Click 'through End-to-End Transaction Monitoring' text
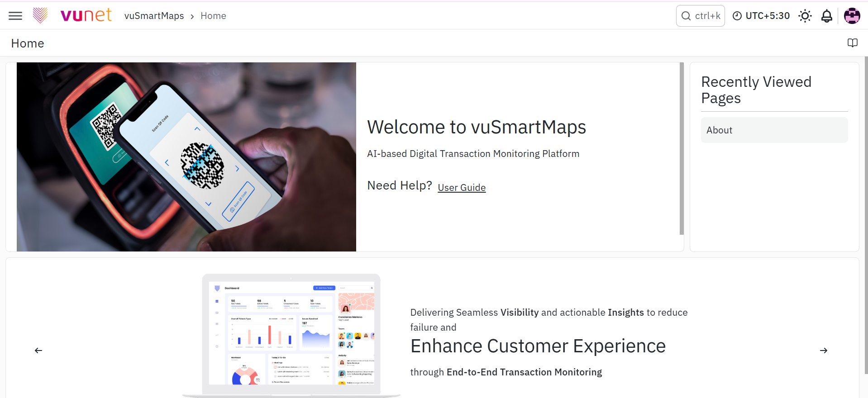This screenshot has width=868, height=398. point(506,372)
